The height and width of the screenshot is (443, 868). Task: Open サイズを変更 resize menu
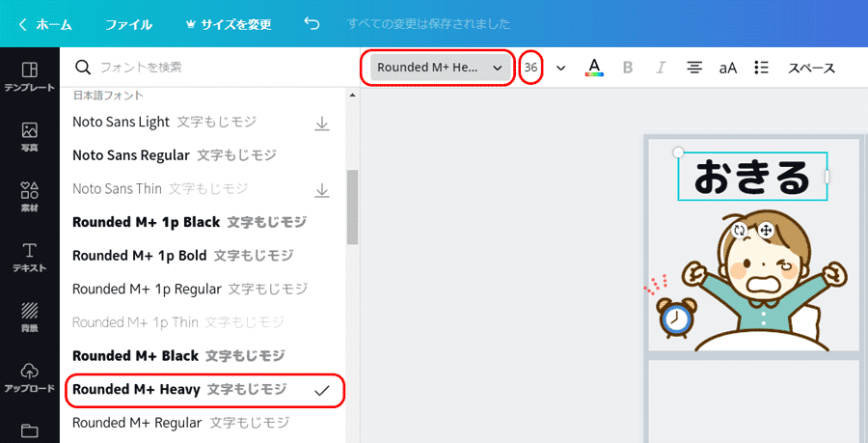tap(229, 24)
